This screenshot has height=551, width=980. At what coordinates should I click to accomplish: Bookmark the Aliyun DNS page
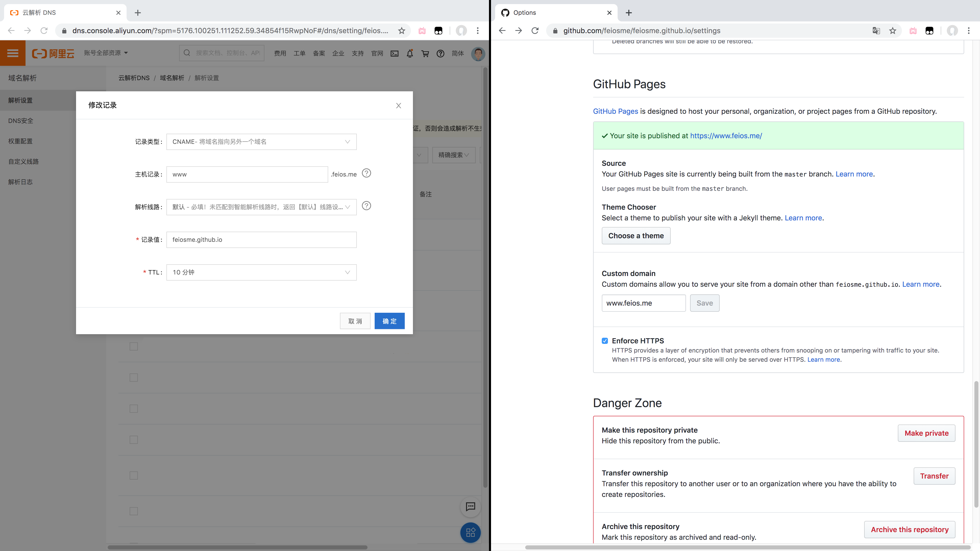401,31
